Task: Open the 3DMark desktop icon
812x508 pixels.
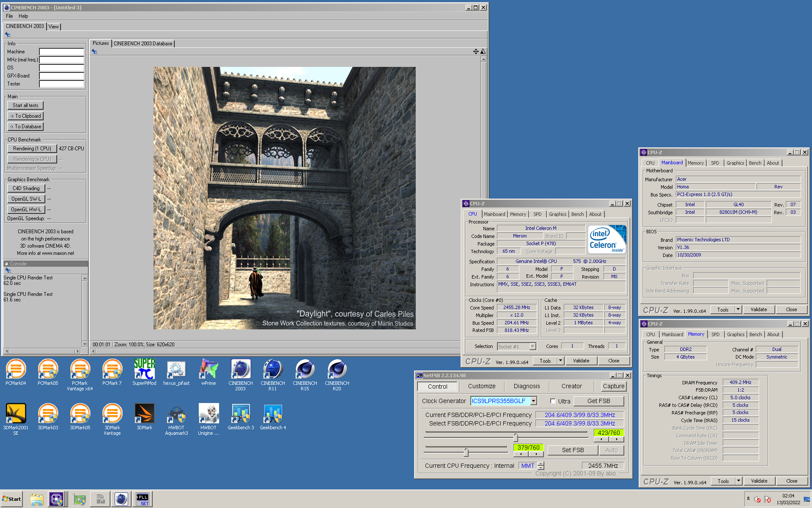Action: pos(144,417)
